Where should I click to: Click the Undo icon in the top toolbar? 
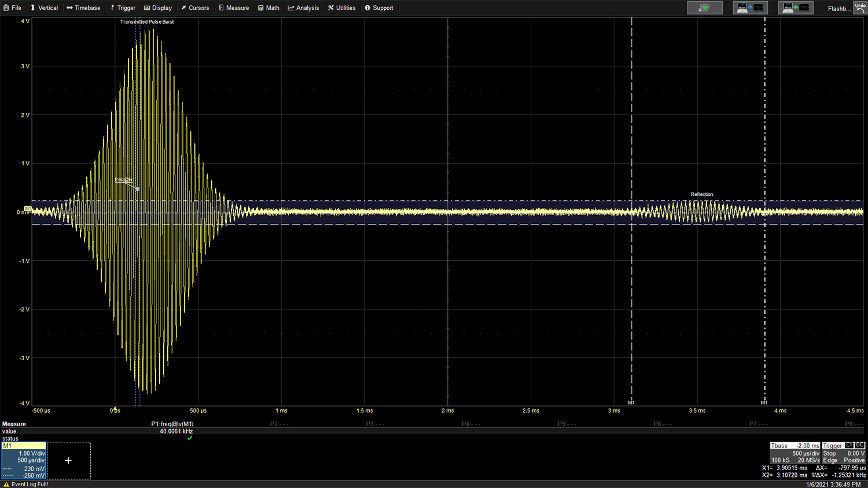[860, 8]
